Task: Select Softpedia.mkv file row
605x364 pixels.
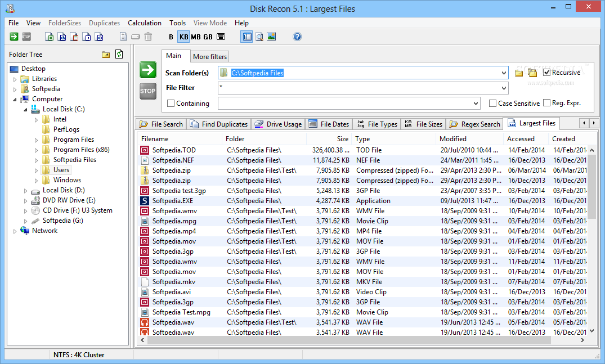Action: point(362,281)
